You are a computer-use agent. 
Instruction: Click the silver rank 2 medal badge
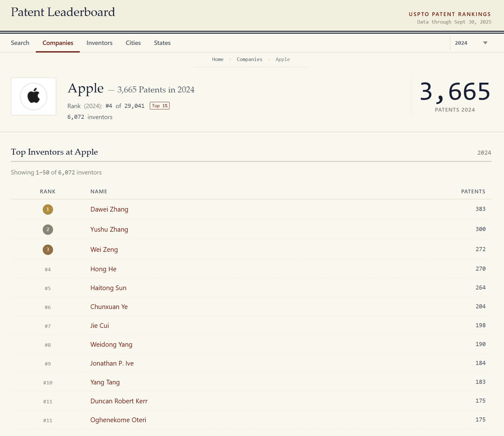pos(48,229)
